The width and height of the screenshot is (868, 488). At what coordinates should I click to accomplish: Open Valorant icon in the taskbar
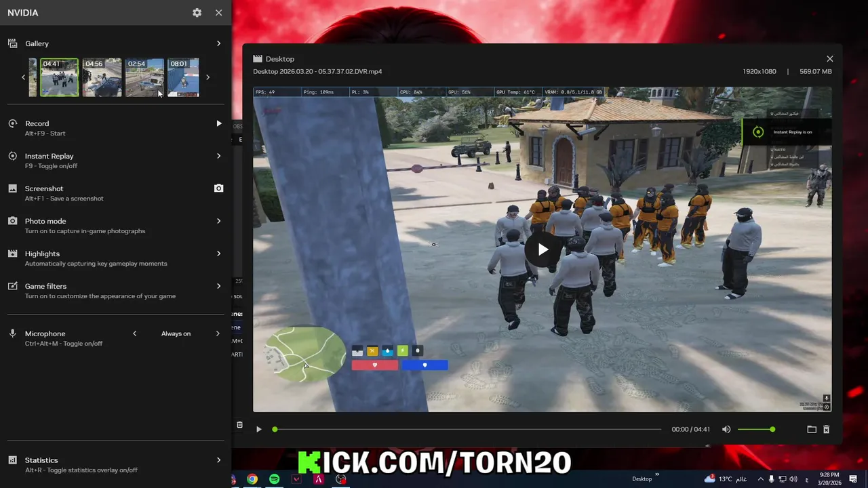[296, 479]
